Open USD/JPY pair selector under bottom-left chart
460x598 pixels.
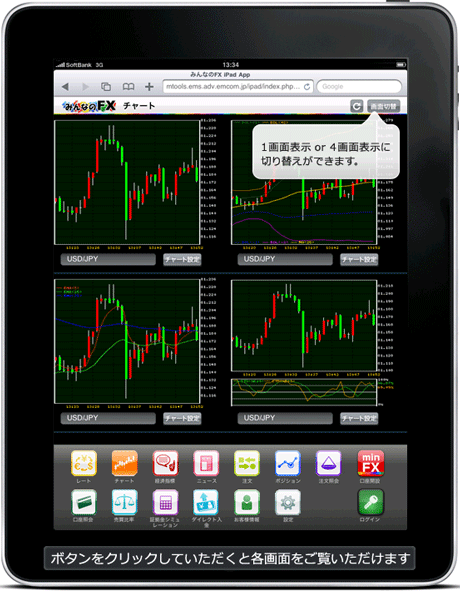[x=108, y=418]
